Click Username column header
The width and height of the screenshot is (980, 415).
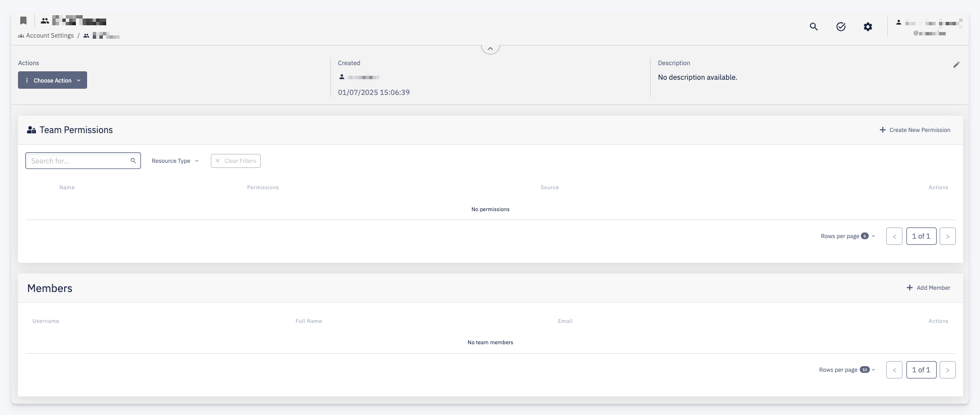(46, 321)
